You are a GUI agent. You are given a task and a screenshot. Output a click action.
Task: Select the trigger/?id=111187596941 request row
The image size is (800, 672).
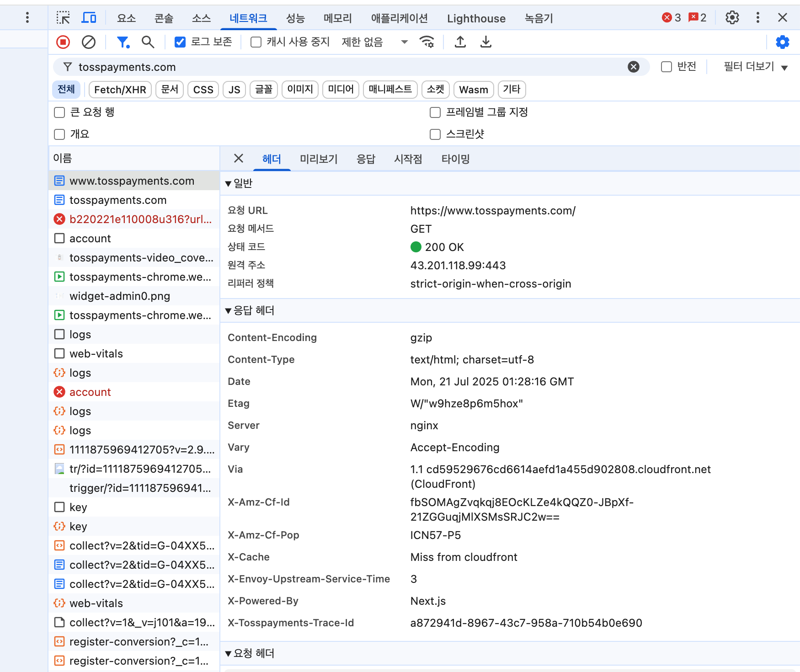(134, 488)
